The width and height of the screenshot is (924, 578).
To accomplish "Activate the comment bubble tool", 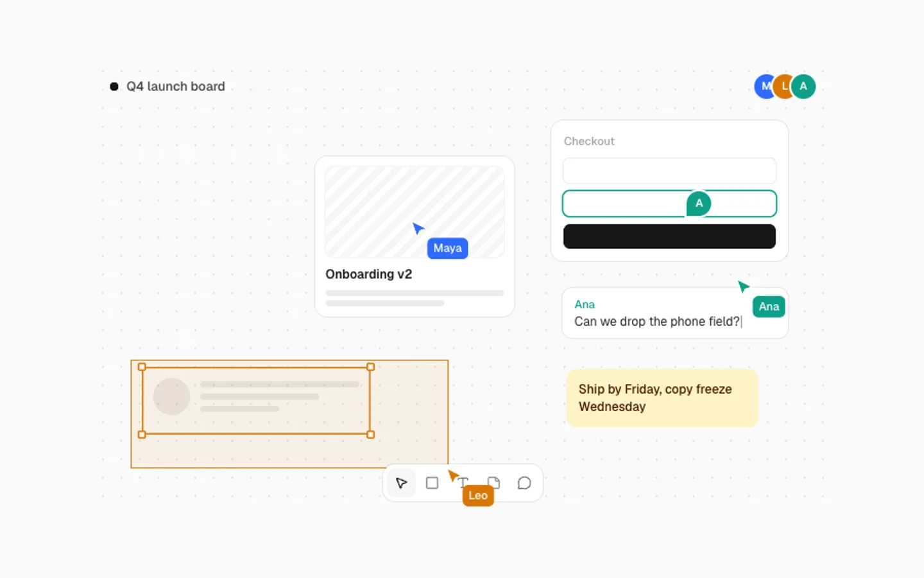I will coord(524,483).
